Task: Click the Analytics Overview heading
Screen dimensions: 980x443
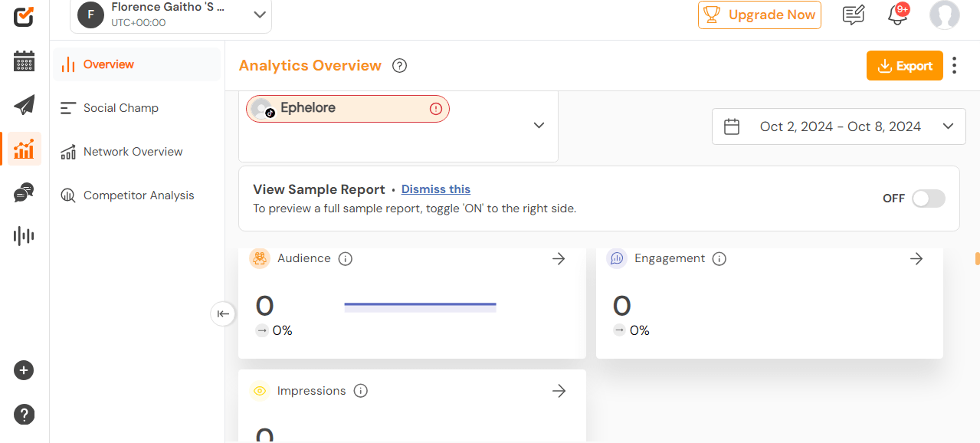Action: click(x=310, y=66)
